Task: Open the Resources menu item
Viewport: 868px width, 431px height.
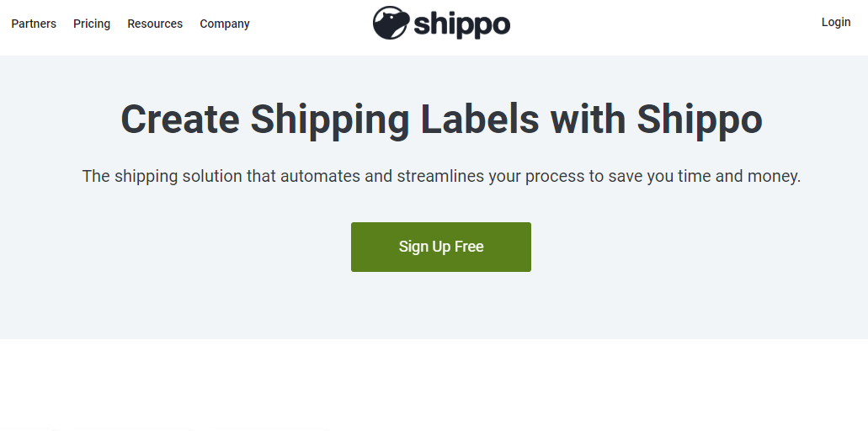Action: click(x=155, y=24)
